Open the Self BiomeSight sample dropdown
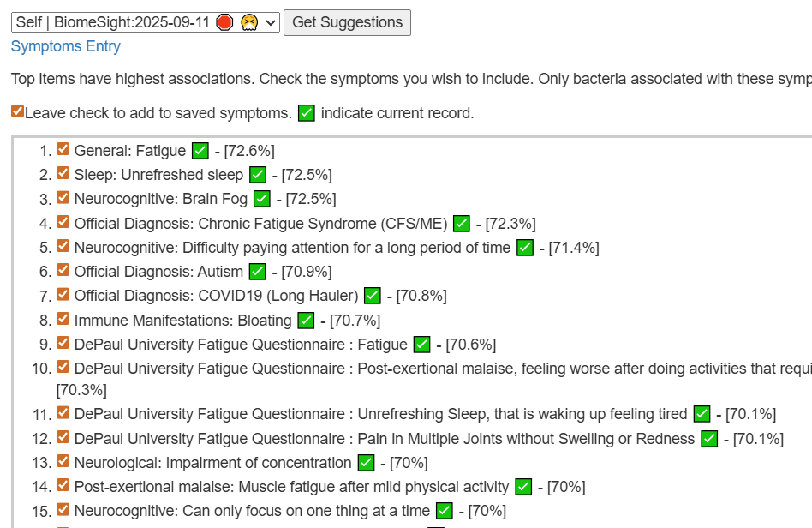Screen dimensions: 812x528 pos(146,22)
